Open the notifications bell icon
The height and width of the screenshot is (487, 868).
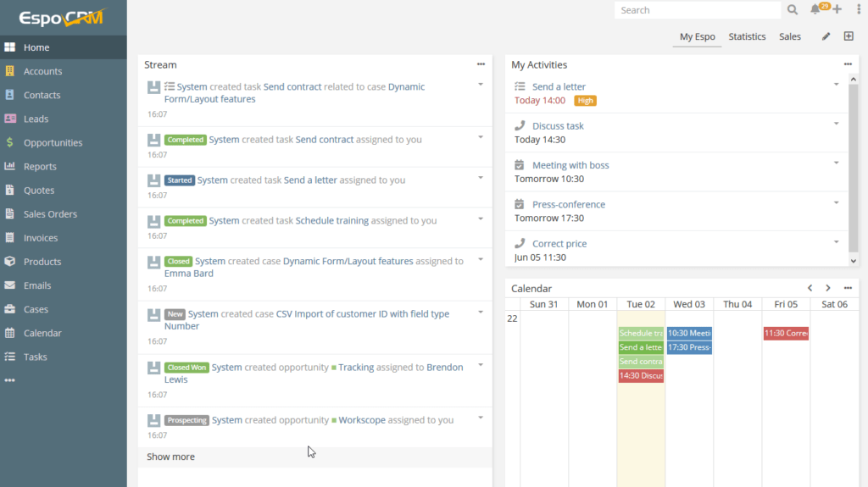coord(815,10)
